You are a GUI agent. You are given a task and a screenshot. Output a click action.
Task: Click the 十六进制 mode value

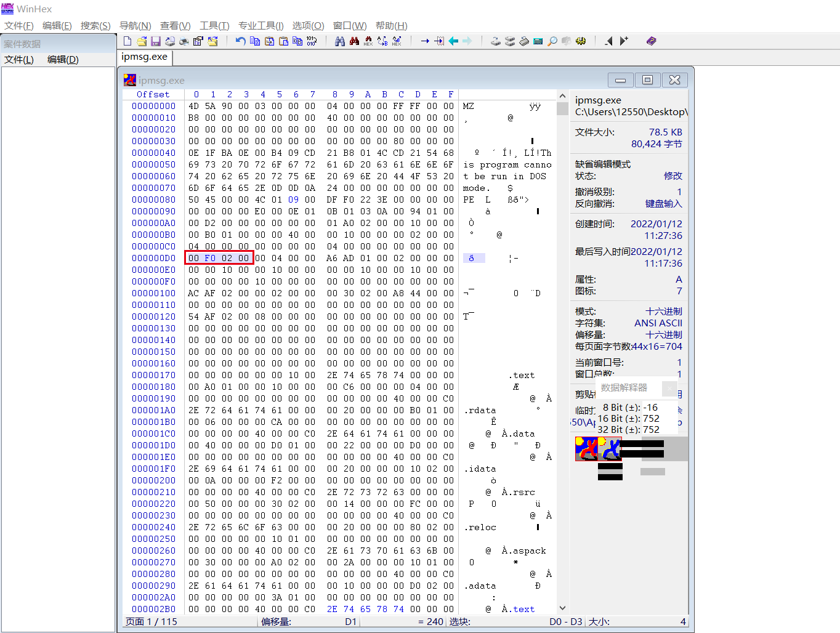point(664,312)
